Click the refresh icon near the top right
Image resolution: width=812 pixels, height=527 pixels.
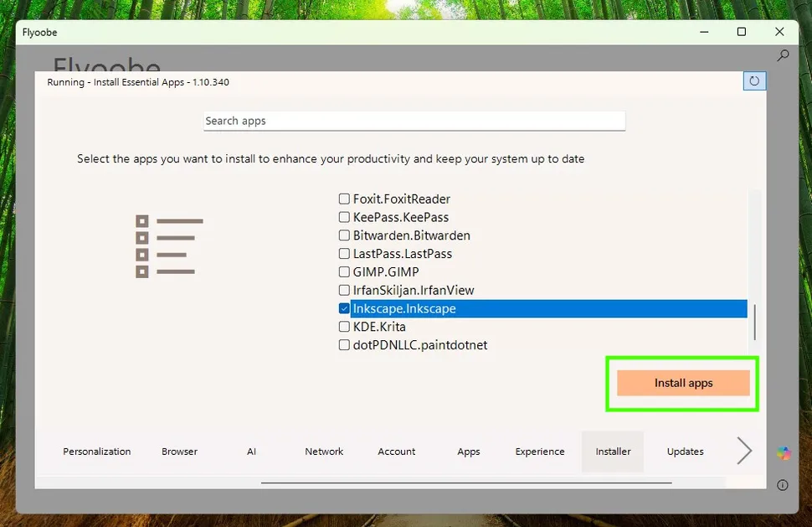754,80
